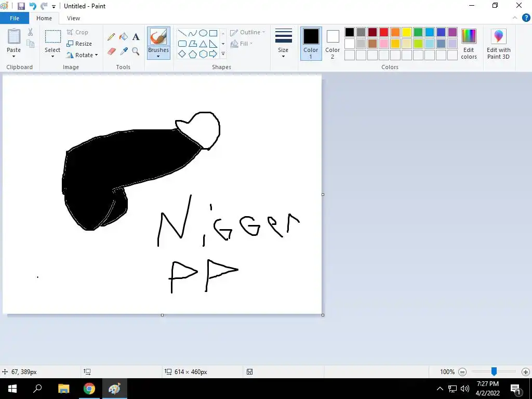Select the Polygon shape

tap(193, 44)
